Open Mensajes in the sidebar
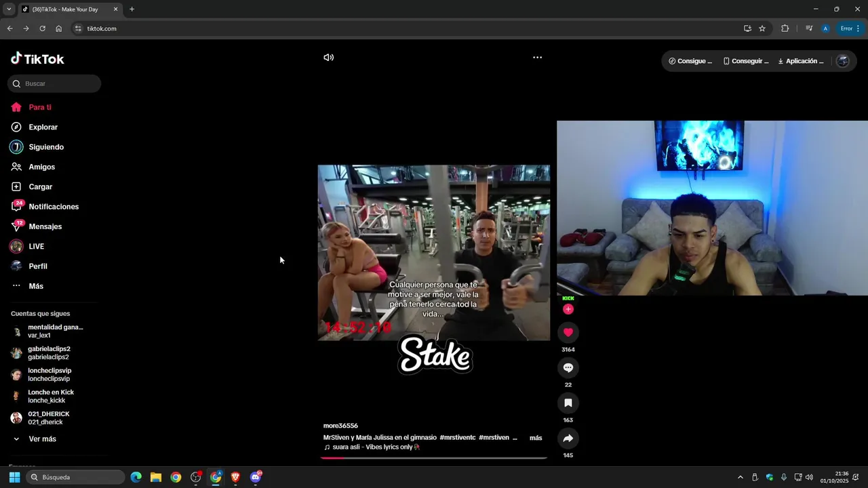Screen dimensions: 868x488 [x=45, y=226]
